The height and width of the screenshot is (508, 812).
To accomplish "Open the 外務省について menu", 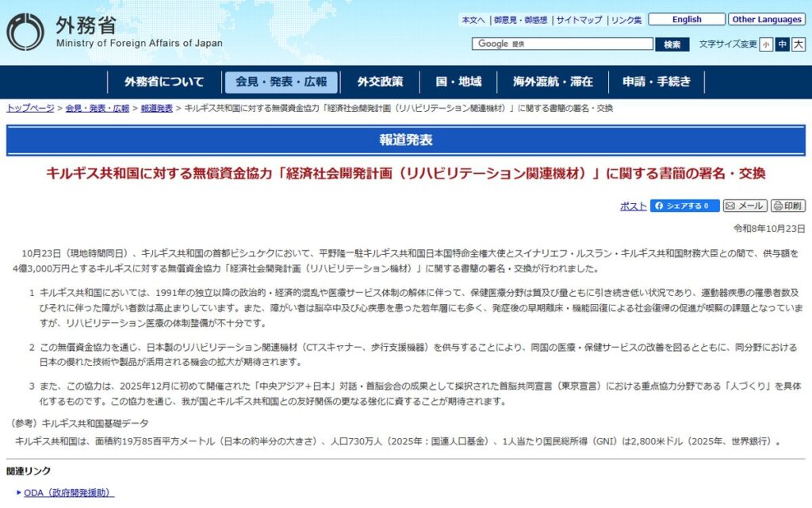I will pos(164,82).
